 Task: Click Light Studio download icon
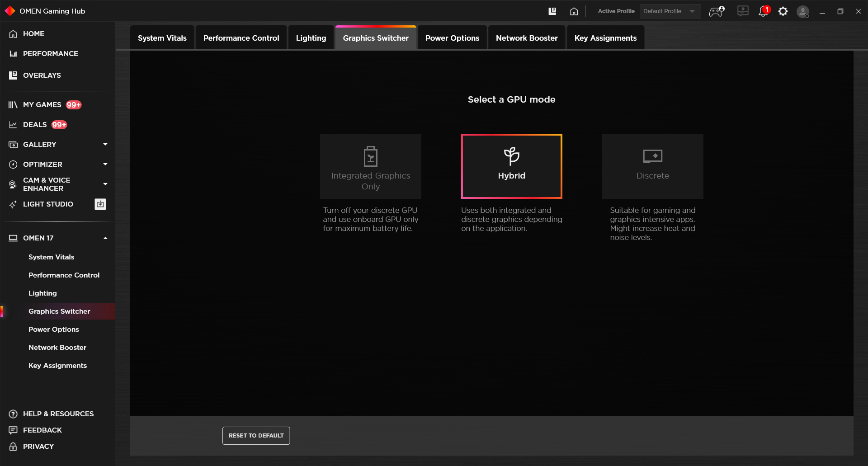100,204
